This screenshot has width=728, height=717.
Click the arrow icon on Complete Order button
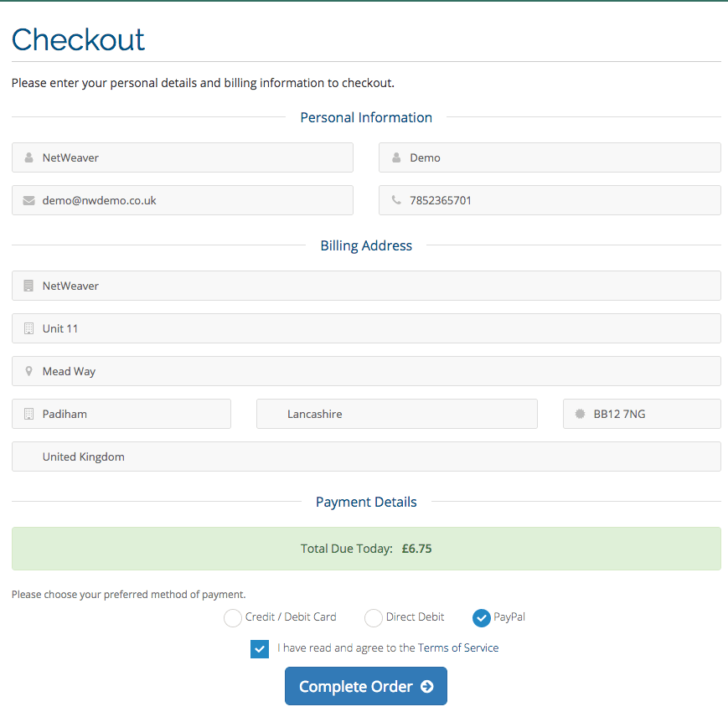pyautogui.click(x=427, y=686)
